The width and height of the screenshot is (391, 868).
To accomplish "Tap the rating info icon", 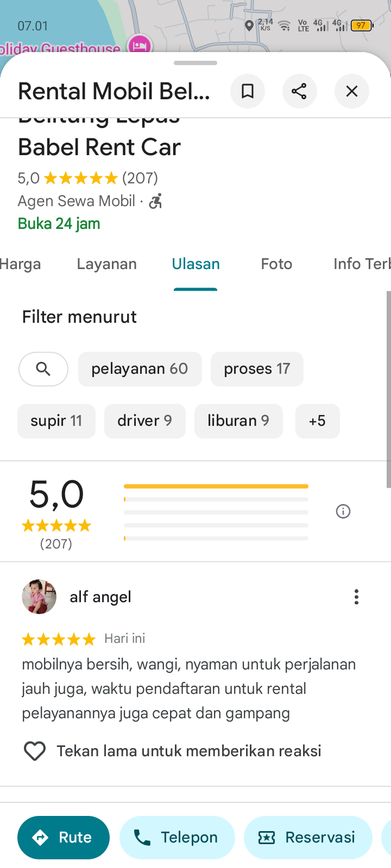I will coord(343,512).
